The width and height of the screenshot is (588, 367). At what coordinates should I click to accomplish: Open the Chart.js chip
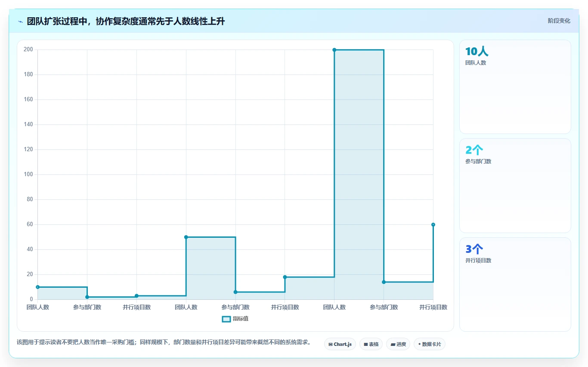340,344
